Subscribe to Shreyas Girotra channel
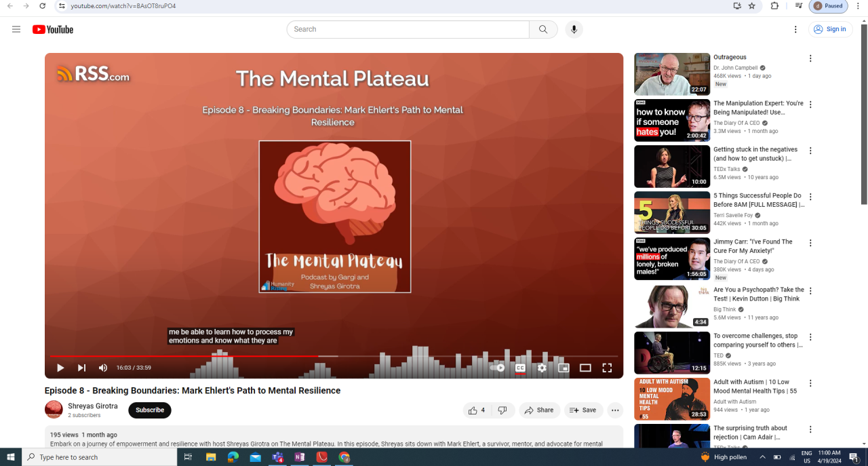 pyautogui.click(x=150, y=410)
